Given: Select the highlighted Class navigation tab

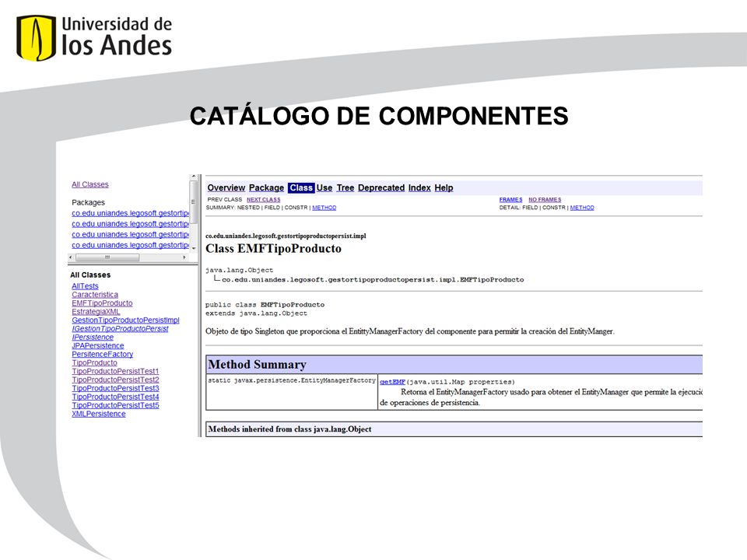Looking at the screenshot, I should (301, 188).
